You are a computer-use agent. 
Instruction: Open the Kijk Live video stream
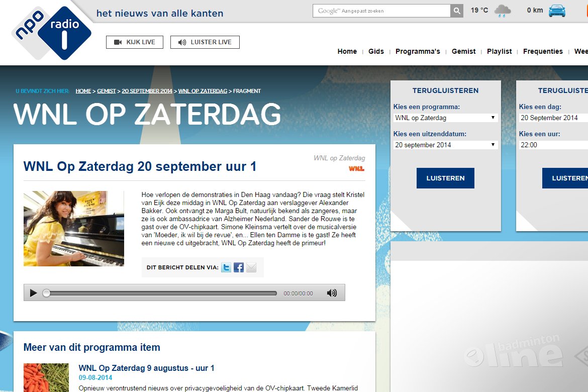(x=135, y=42)
